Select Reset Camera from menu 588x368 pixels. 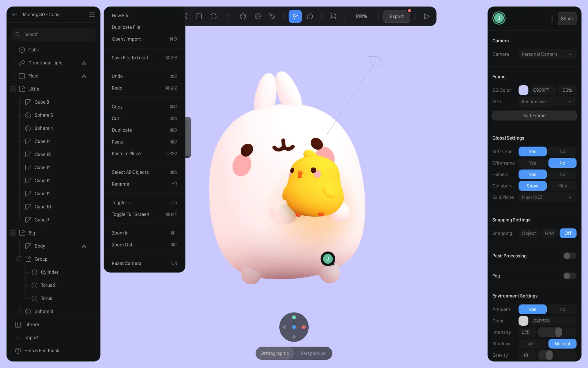tap(126, 263)
